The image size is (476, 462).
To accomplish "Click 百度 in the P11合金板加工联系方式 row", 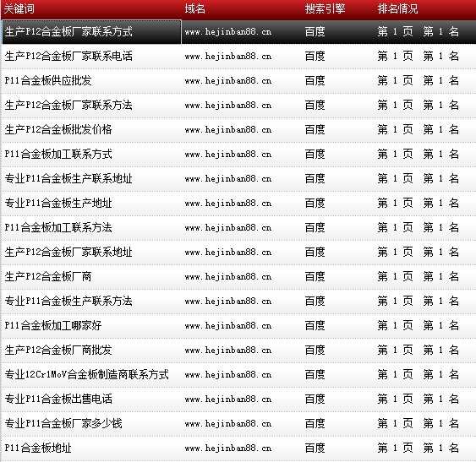I will coord(315,154).
